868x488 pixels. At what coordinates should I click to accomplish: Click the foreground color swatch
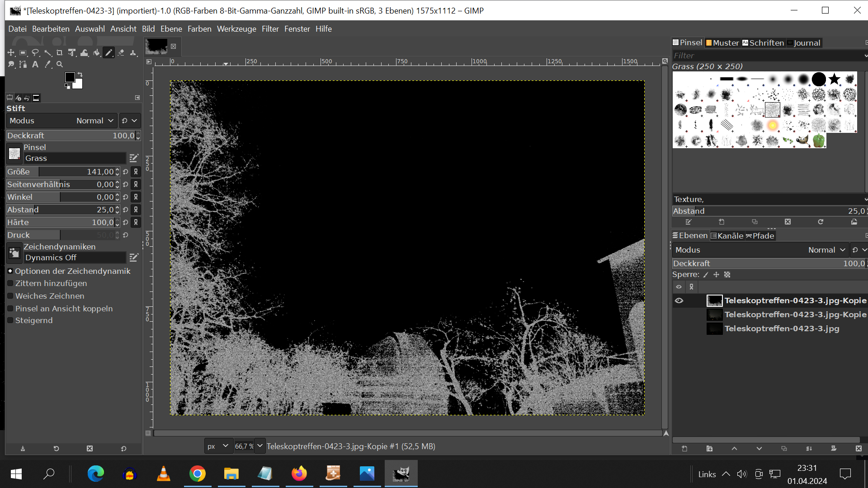tap(70, 77)
